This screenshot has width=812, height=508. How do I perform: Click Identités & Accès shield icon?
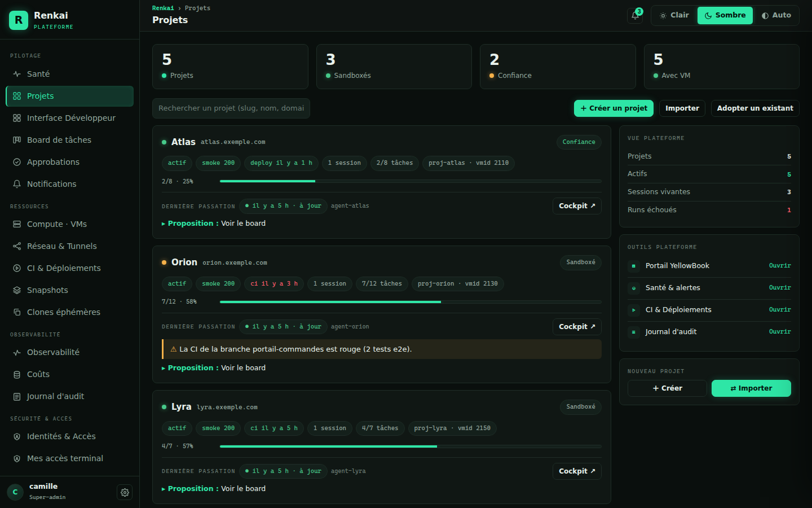17,436
